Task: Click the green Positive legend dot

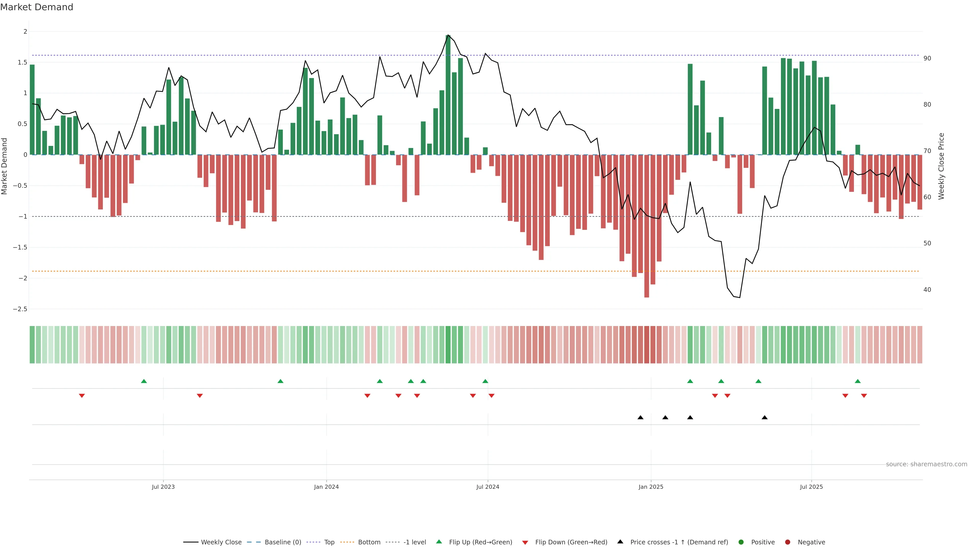Action: [x=741, y=542]
